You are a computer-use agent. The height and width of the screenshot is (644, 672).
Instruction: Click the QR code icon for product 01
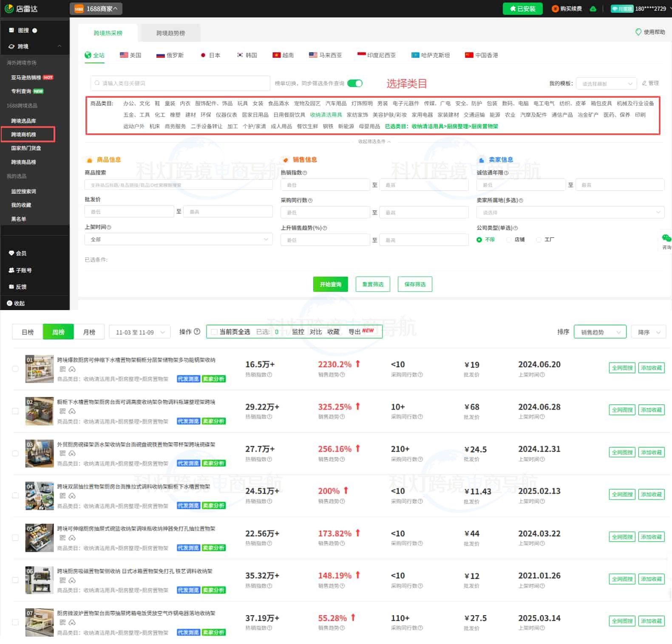(x=62, y=369)
